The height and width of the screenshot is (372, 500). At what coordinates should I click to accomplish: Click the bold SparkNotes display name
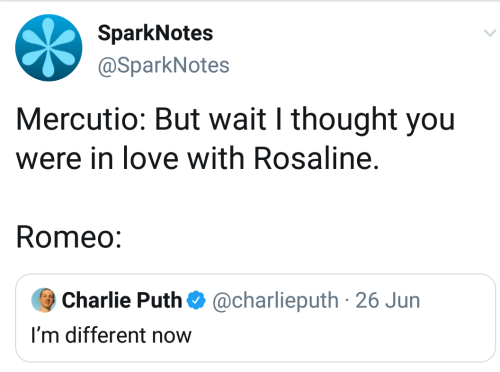155,33
